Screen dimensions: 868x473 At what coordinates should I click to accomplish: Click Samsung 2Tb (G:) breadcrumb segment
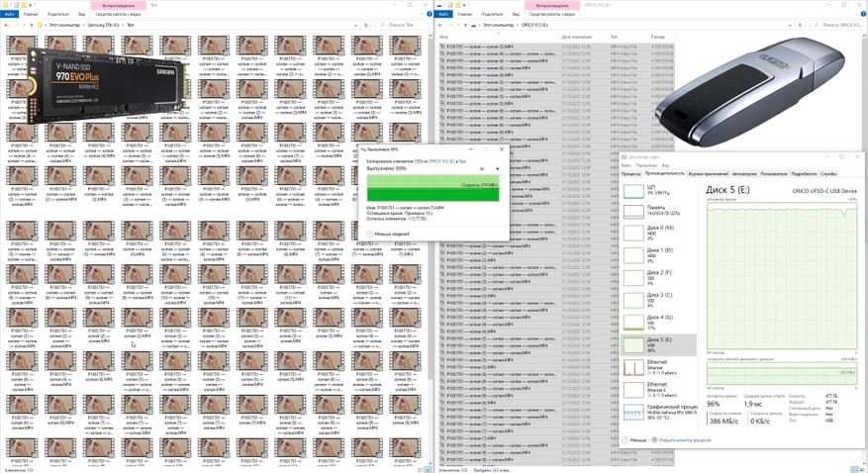[x=104, y=25]
